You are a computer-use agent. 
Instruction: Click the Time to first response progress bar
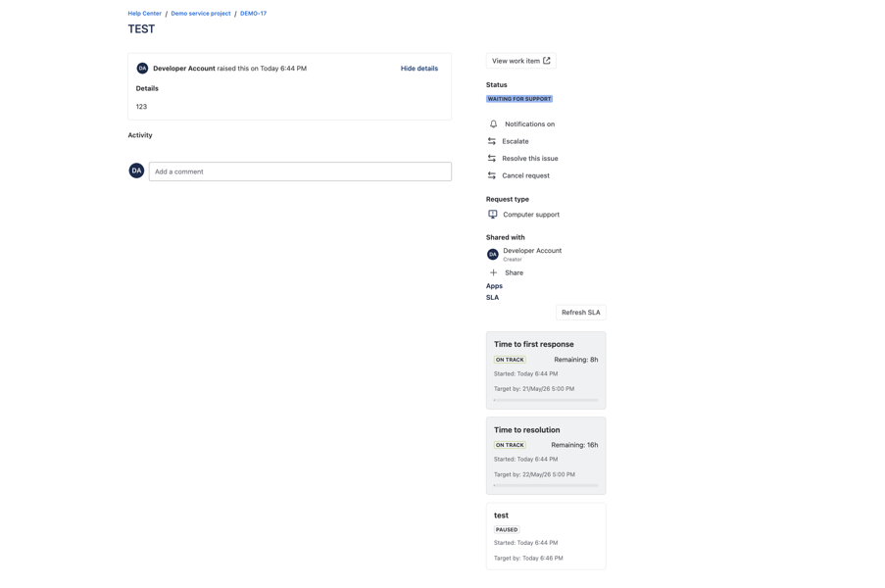[x=546, y=400]
